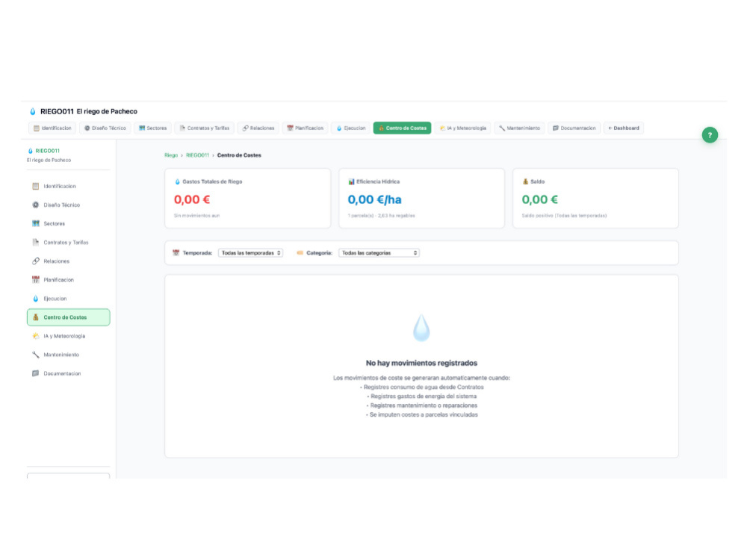Click the 'Se imputen costes a parcelas vinculadas' line

421,414
